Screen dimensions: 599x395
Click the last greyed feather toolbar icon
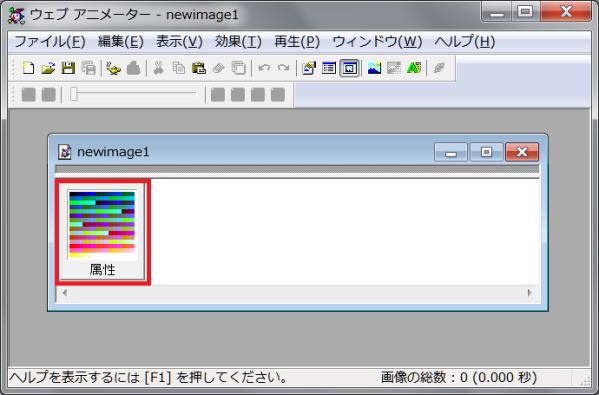point(439,68)
